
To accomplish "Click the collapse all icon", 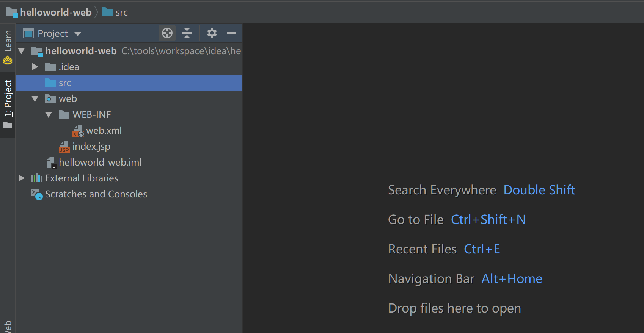I will point(187,33).
